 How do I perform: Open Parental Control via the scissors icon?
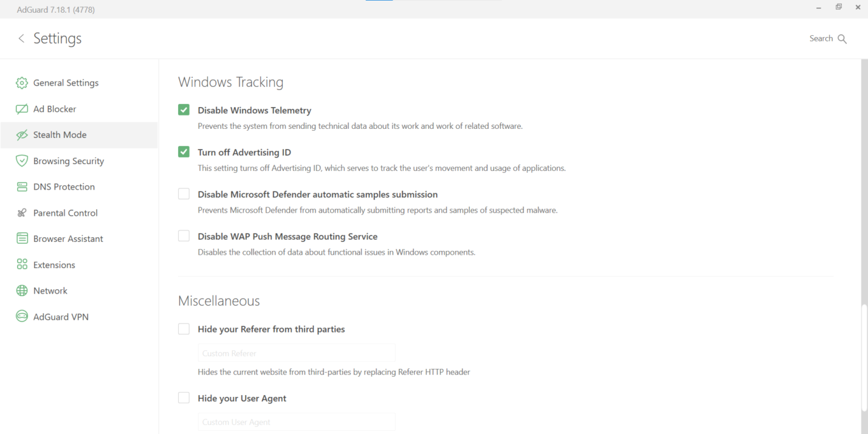click(21, 213)
